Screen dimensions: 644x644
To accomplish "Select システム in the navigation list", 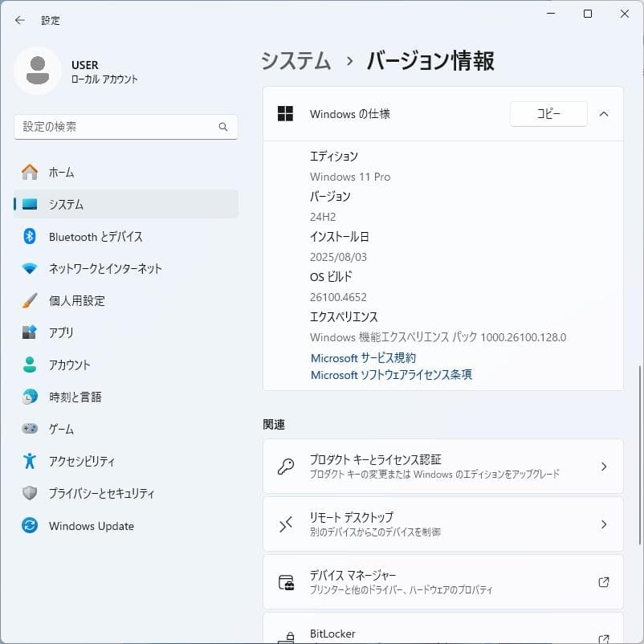I will pyautogui.click(x=67, y=204).
